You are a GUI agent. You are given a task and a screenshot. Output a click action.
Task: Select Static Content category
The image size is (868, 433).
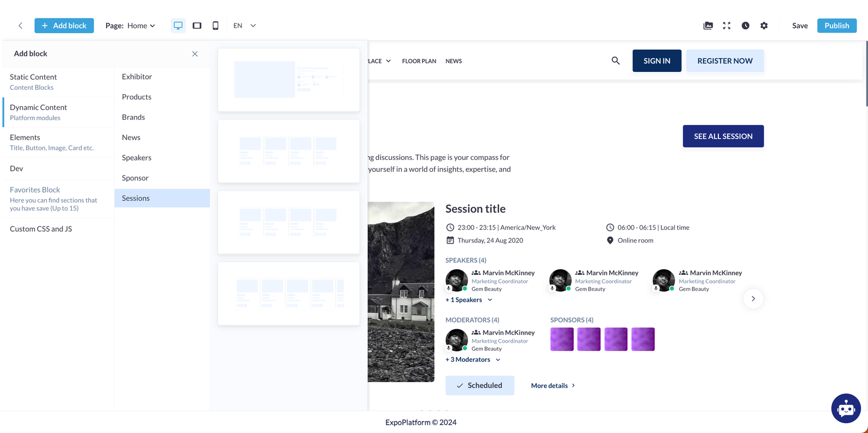tap(58, 82)
